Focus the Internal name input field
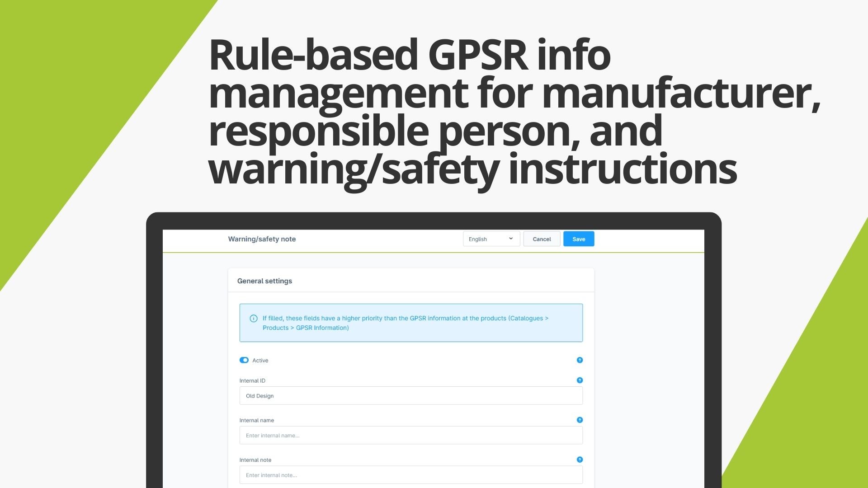 coord(411,436)
